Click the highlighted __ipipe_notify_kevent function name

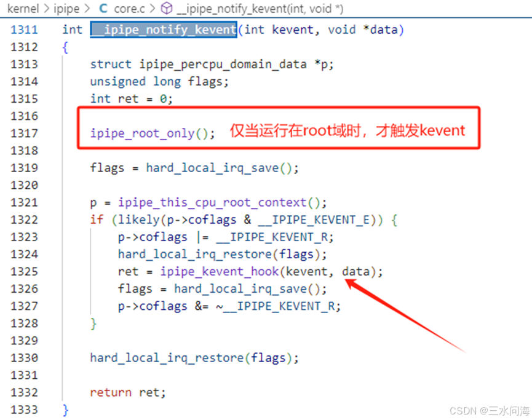point(164,30)
